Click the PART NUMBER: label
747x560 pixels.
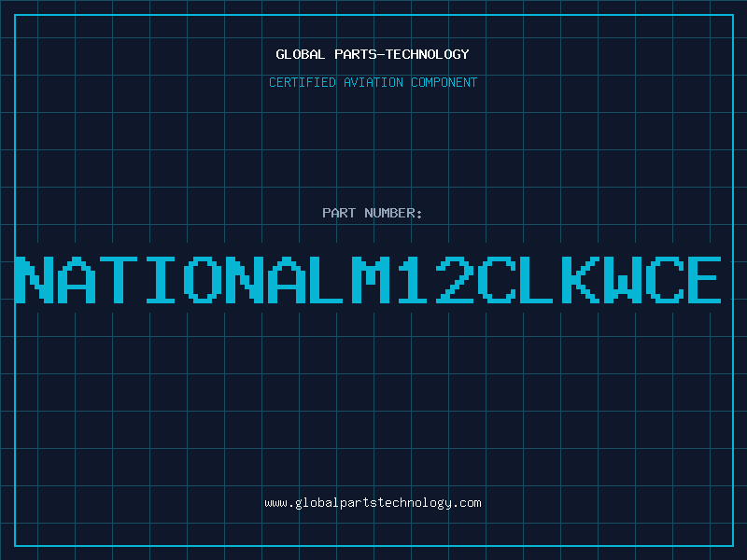373,213
